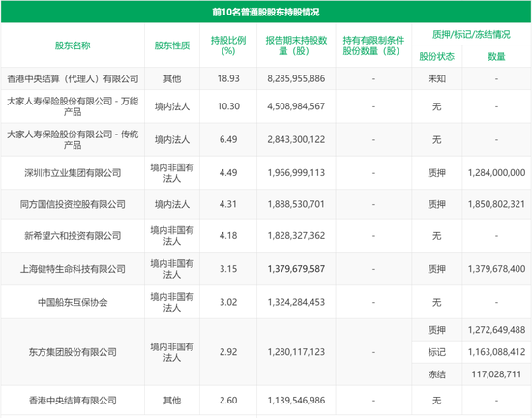Screen dimensions: 532x418
Task: Select the 数量 sub-header
Action: click(x=496, y=56)
